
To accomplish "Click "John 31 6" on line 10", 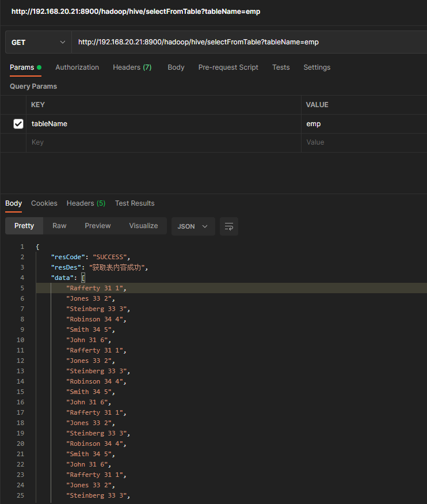I will (87, 340).
